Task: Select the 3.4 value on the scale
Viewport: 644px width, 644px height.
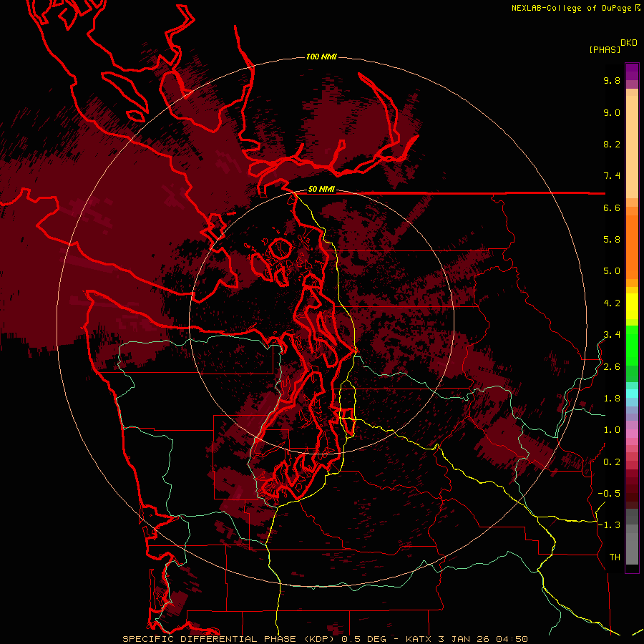Action: click(x=612, y=335)
